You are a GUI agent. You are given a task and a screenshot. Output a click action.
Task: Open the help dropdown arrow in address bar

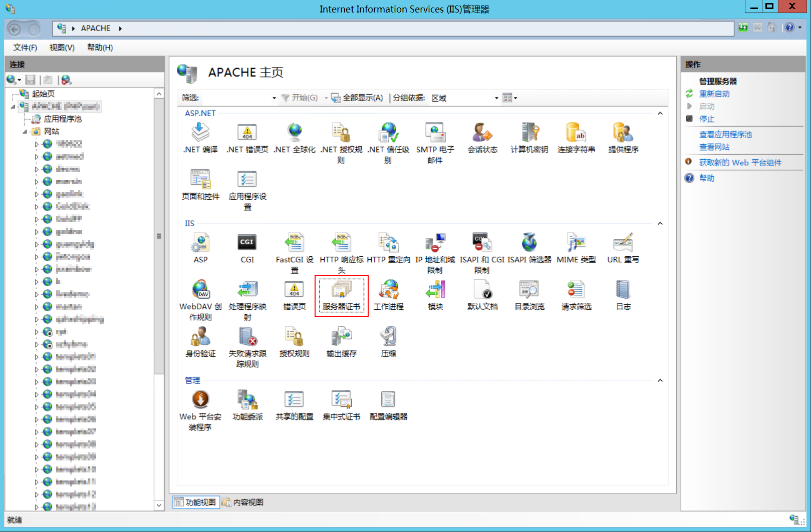800,28
